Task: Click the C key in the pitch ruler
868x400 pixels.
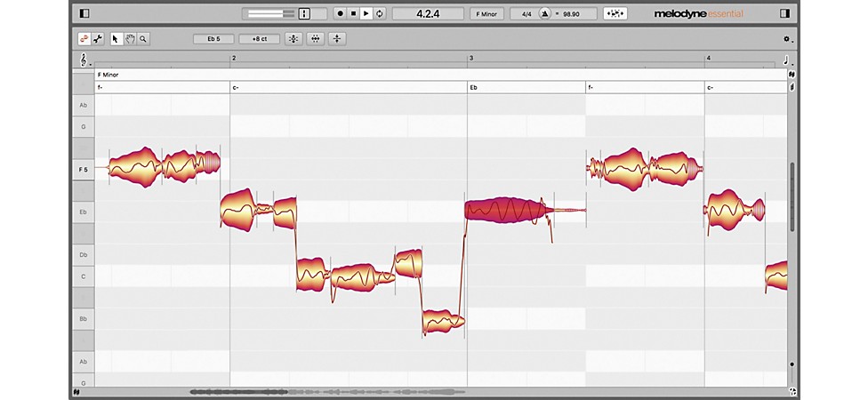Action: (83, 276)
